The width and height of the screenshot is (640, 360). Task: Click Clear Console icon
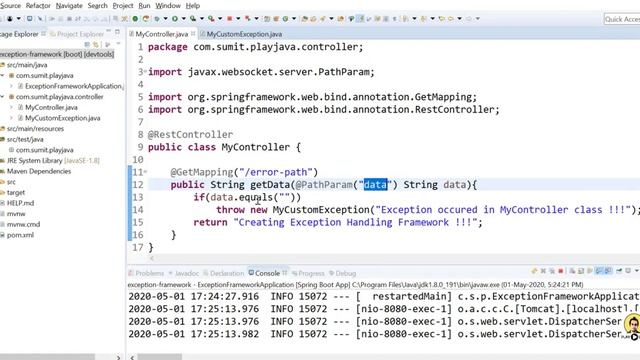pos(572,271)
